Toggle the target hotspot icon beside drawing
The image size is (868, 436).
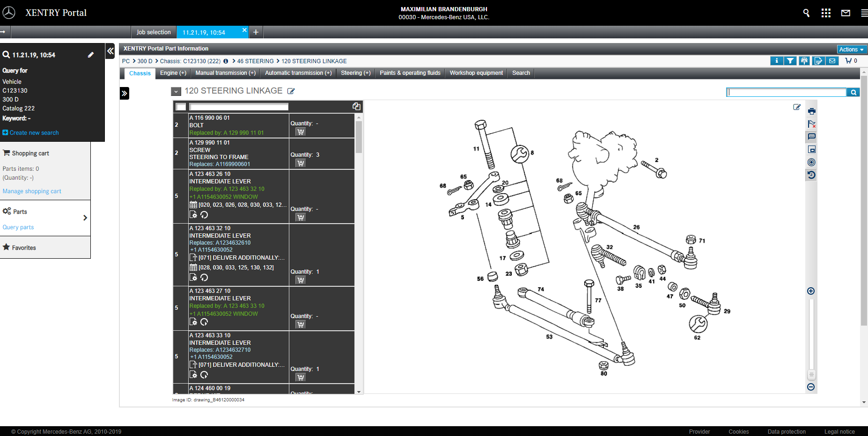click(x=811, y=162)
